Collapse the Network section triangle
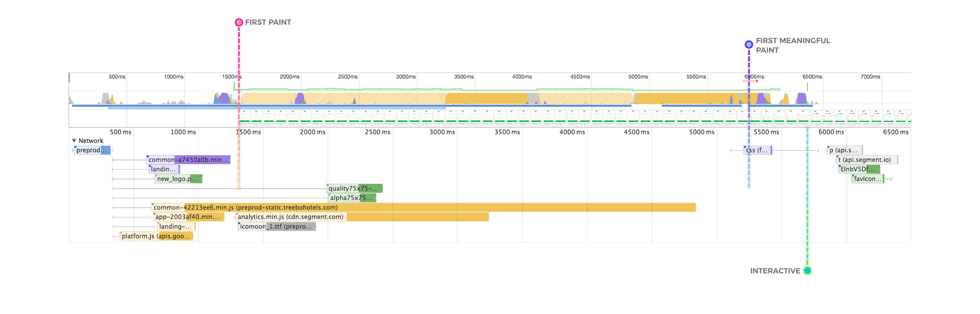 (74, 141)
